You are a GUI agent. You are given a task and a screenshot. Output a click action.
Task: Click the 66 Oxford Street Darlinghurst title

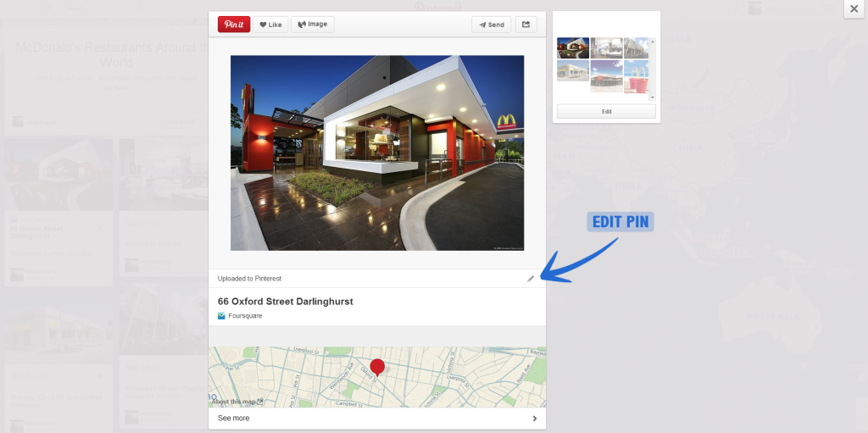pos(285,302)
